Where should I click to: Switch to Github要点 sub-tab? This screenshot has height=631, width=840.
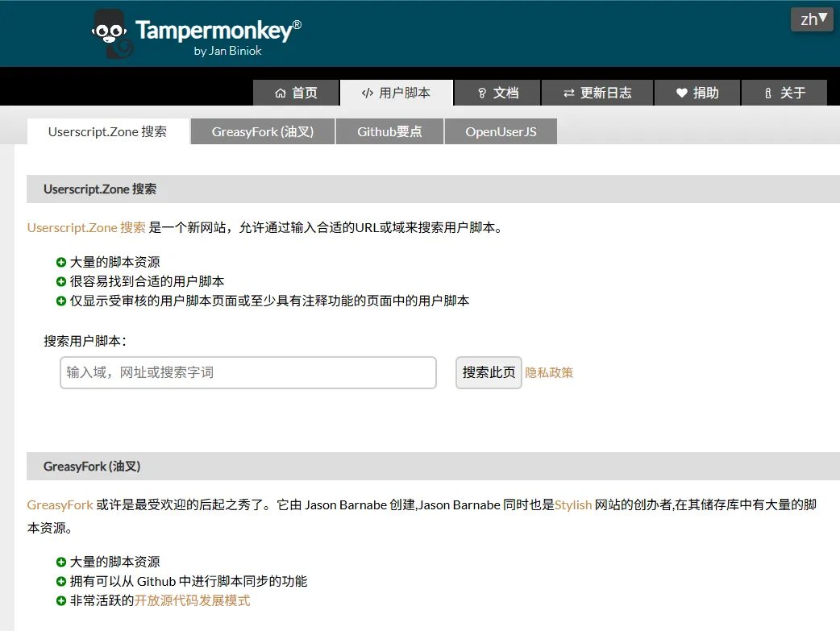pos(389,132)
